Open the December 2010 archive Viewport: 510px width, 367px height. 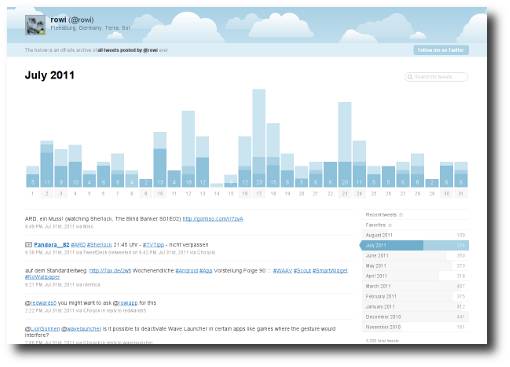tap(415, 317)
